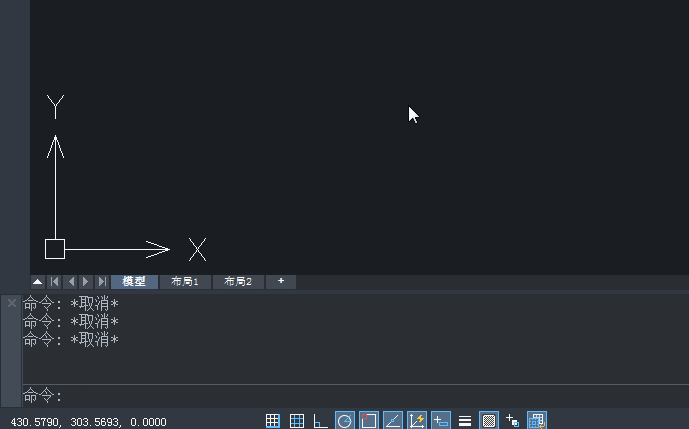Click the object snap icon
This screenshot has height=429, width=689.
(369, 421)
